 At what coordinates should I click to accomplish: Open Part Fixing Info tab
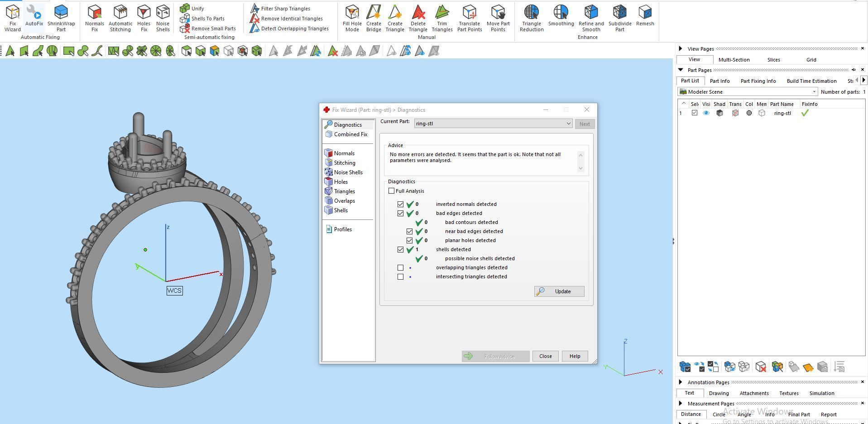coord(758,81)
